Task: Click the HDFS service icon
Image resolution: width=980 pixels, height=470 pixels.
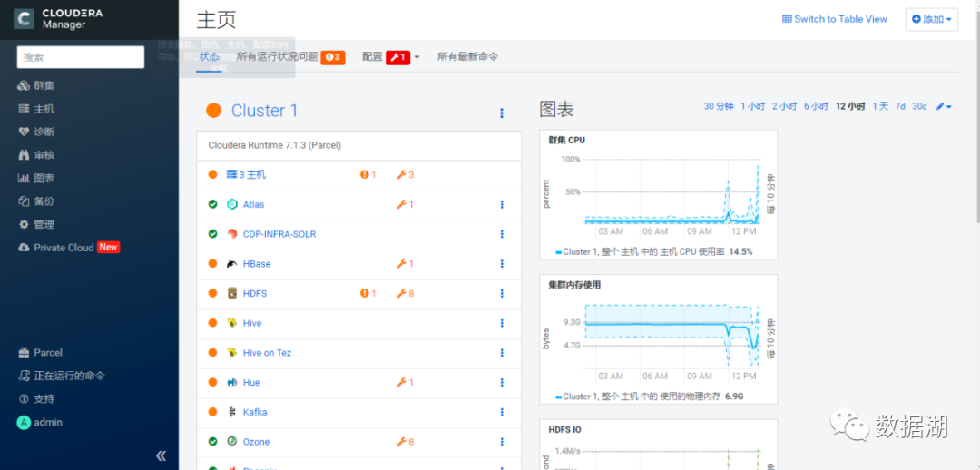Action: click(232, 293)
